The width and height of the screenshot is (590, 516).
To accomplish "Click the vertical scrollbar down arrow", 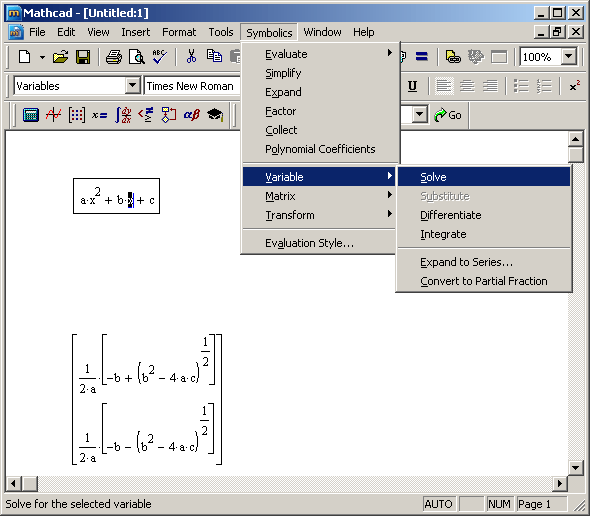I will (575, 467).
